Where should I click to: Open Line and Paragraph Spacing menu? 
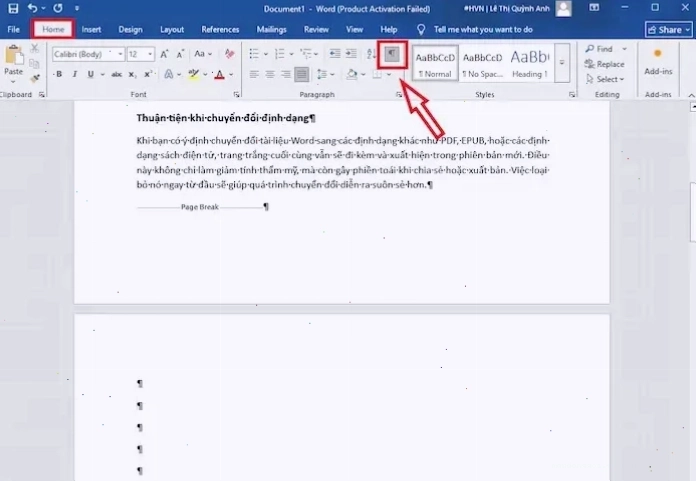point(325,74)
